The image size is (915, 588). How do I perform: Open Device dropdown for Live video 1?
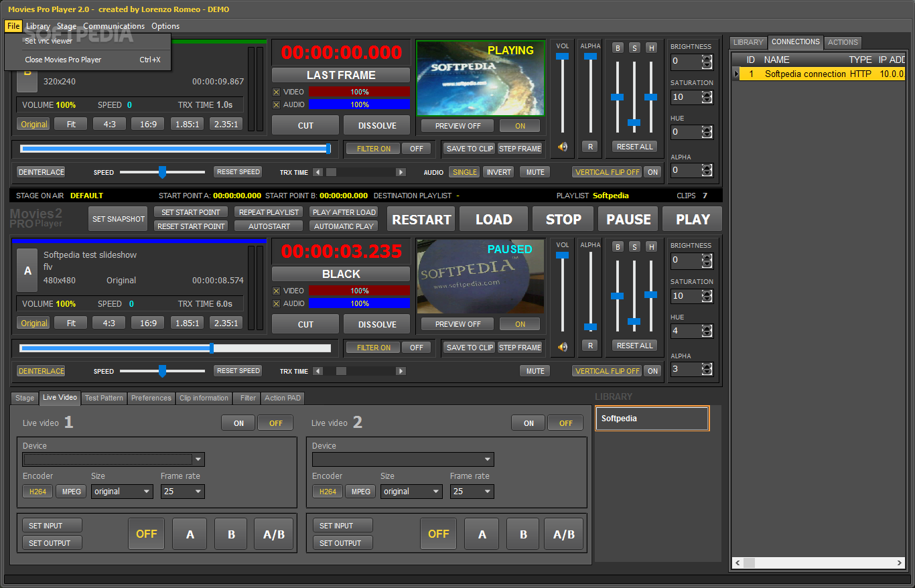[x=198, y=459]
